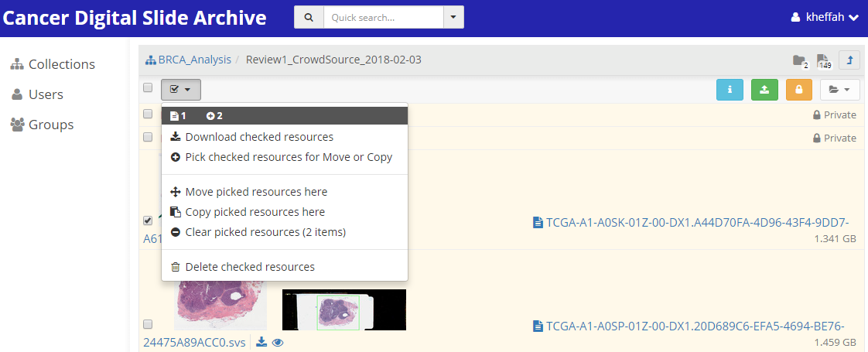Open the folder actions dropdown

click(x=840, y=90)
